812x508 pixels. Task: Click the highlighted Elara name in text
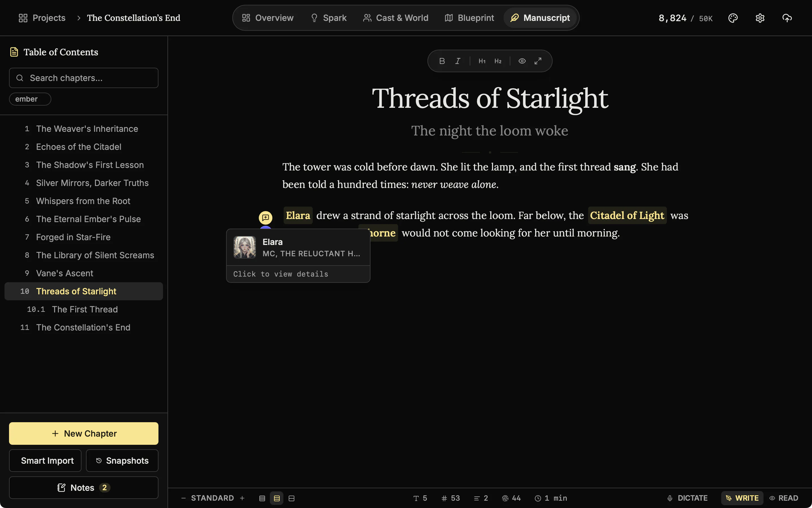pos(298,215)
